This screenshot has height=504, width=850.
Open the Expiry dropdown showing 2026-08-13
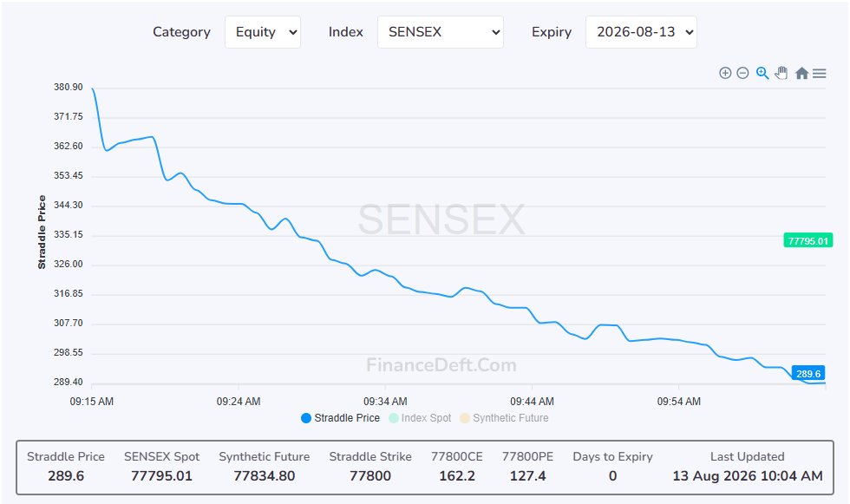point(641,32)
